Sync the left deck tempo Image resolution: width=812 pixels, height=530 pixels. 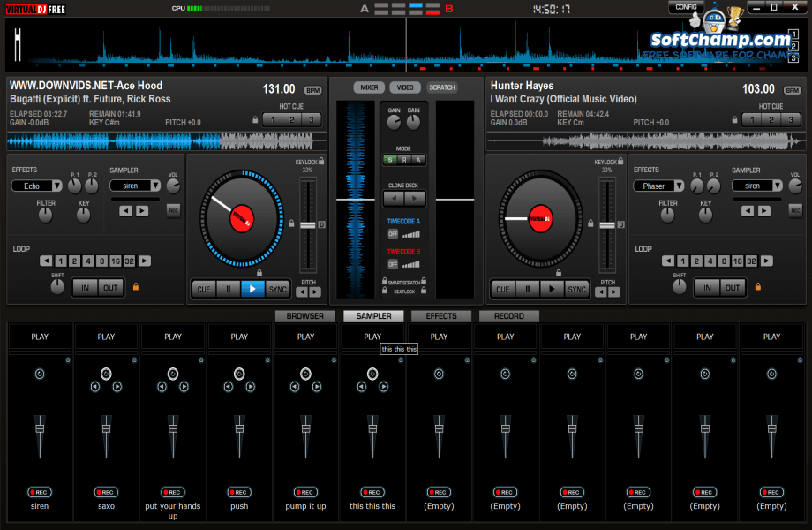coord(277,289)
